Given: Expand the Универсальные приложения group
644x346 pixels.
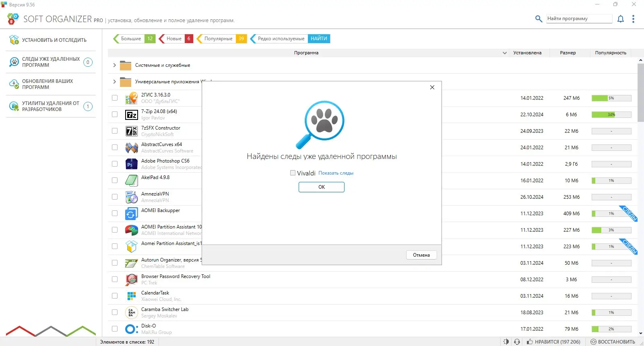Looking at the screenshot, I should point(114,82).
